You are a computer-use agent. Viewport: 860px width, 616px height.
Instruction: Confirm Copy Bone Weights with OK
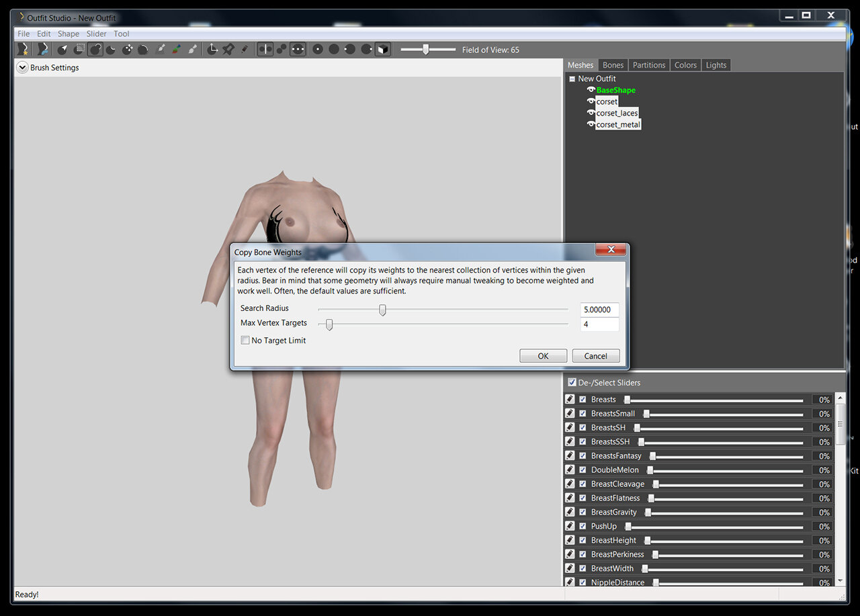(x=543, y=356)
